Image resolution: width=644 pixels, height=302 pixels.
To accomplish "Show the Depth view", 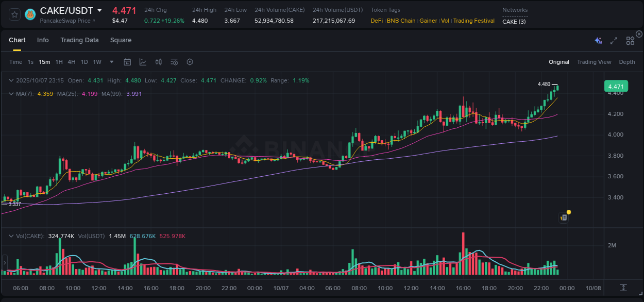I will point(626,62).
